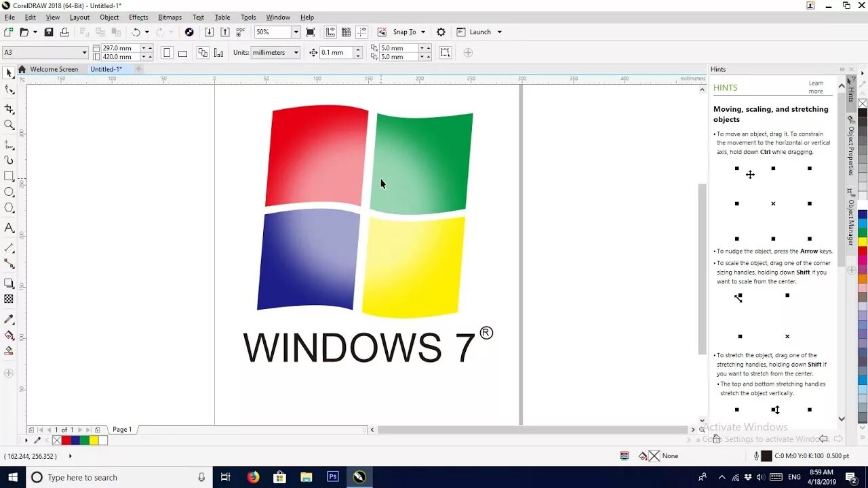Select the Artistic Media tool

coord(9,160)
